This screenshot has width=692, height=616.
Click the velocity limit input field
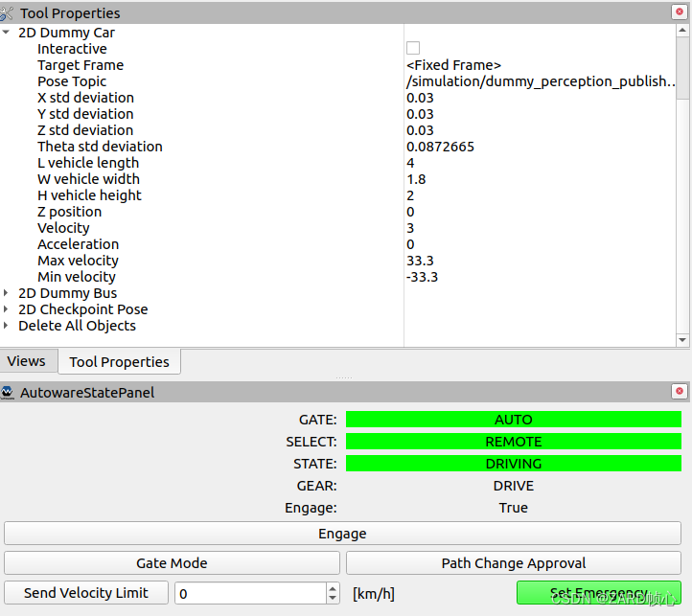coord(251,594)
